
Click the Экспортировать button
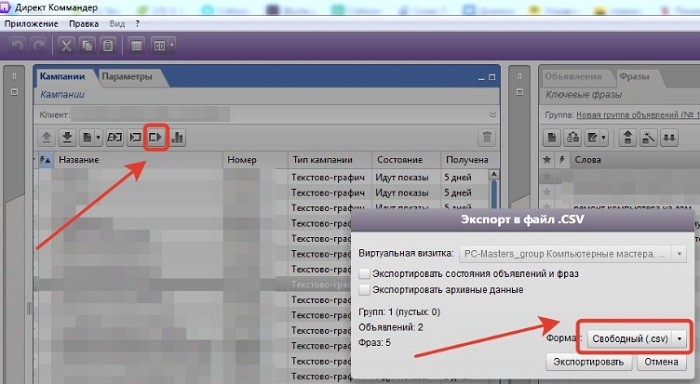588,362
